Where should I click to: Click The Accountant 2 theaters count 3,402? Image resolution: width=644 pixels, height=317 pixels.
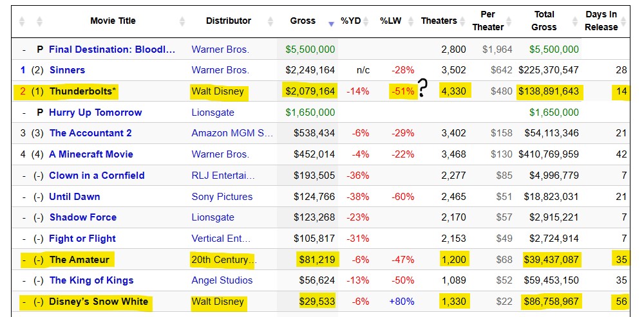point(453,133)
